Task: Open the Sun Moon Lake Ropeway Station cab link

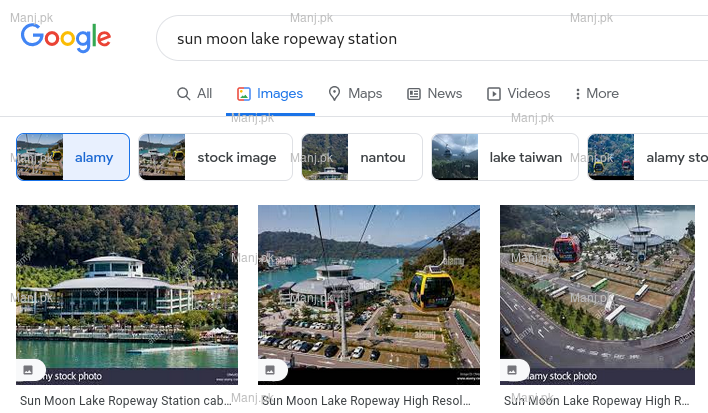Action: pyautogui.click(x=125, y=401)
